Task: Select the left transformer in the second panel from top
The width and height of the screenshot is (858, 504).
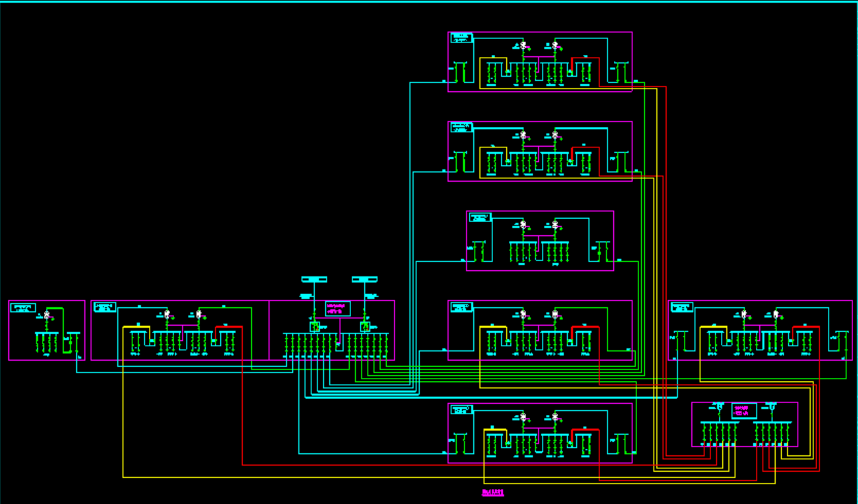Action: (523, 135)
